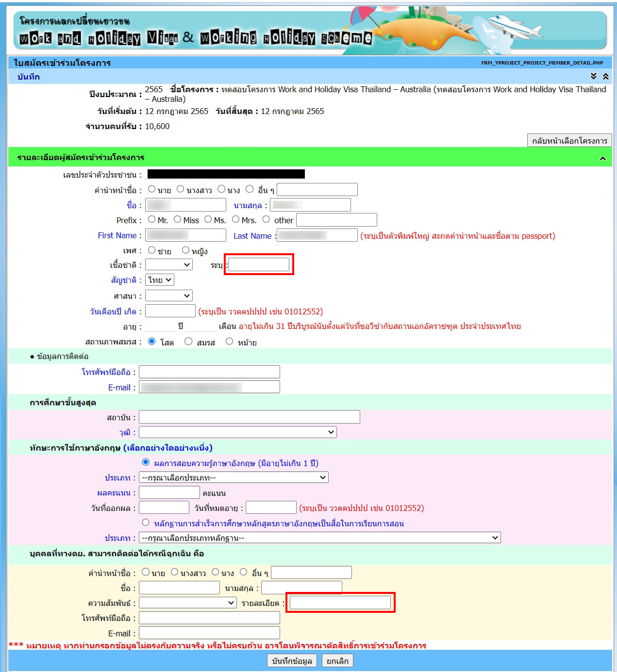Click the applicant โทรศัพท์มือถือ field
This screenshot has width=617, height=672.
[x=210, y=372]
